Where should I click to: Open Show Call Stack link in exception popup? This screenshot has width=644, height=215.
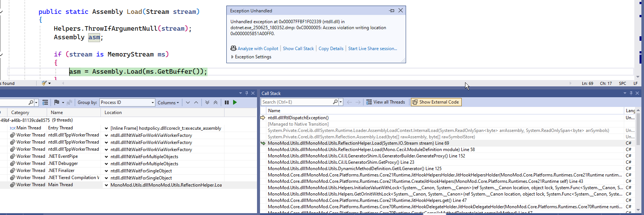(x=298, y=49)
